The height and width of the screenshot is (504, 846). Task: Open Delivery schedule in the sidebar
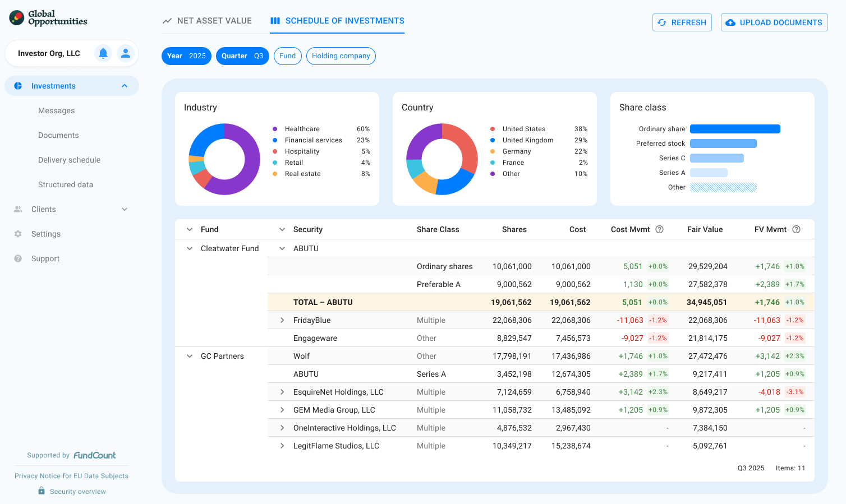point(69,160)
